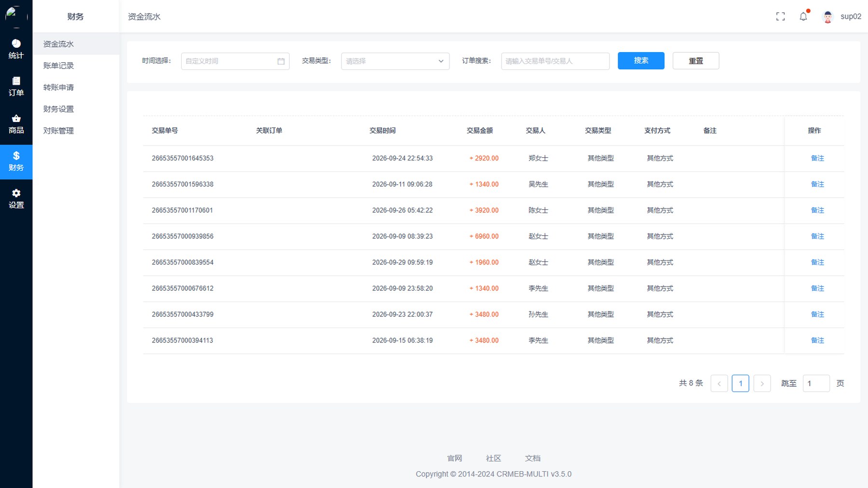Go to 资金流水 menu item
This screenshot has width=868, height=488.
point(76,44)
